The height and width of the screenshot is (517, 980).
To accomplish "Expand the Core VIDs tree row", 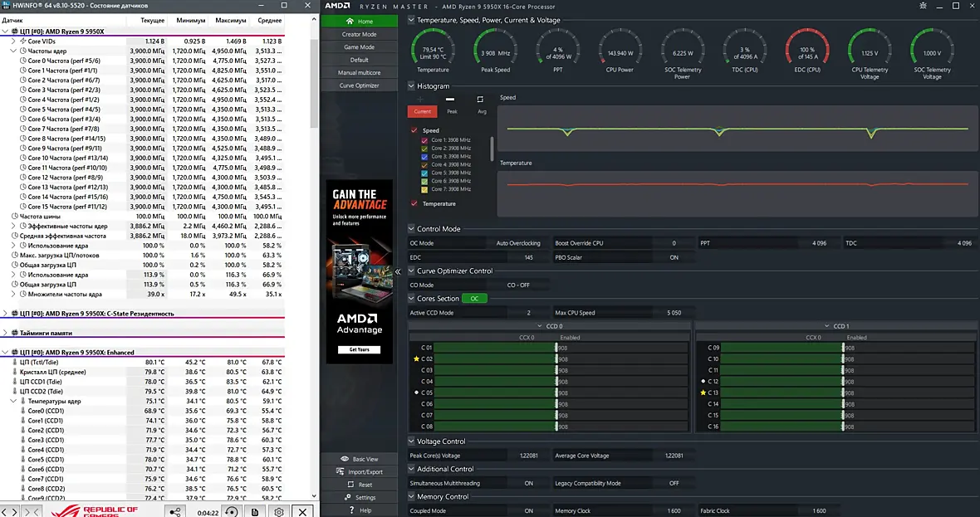I will [x=14, y=41].
